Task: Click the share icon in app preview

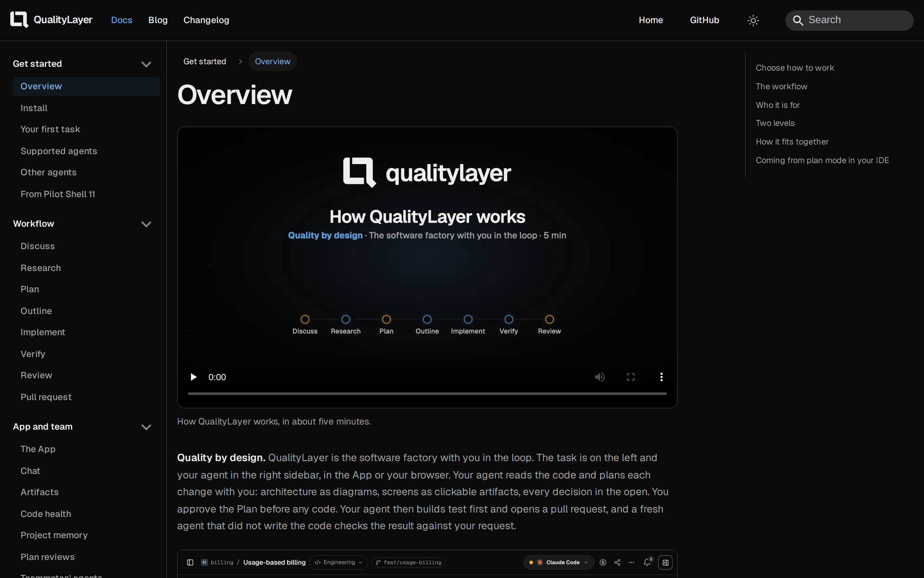Action: pyautogui.click(x=617, y=562)
